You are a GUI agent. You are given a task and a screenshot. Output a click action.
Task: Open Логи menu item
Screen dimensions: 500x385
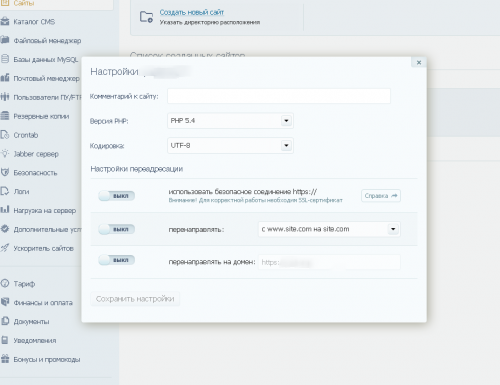tap(21, 191)
